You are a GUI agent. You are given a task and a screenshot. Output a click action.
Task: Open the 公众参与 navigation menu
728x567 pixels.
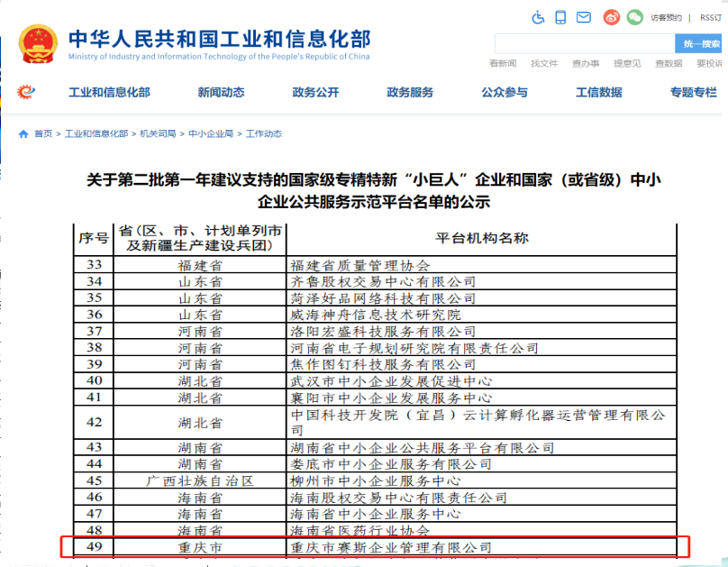click(505, 92)
